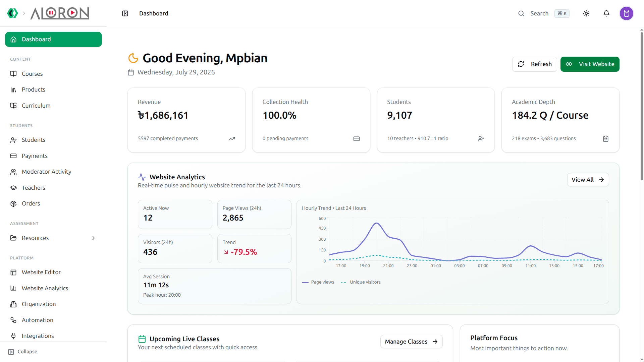Click the Trend -79.5% value
Image resolution: width=644 pixels, height=362 pixels.
(x=240, y=252)
